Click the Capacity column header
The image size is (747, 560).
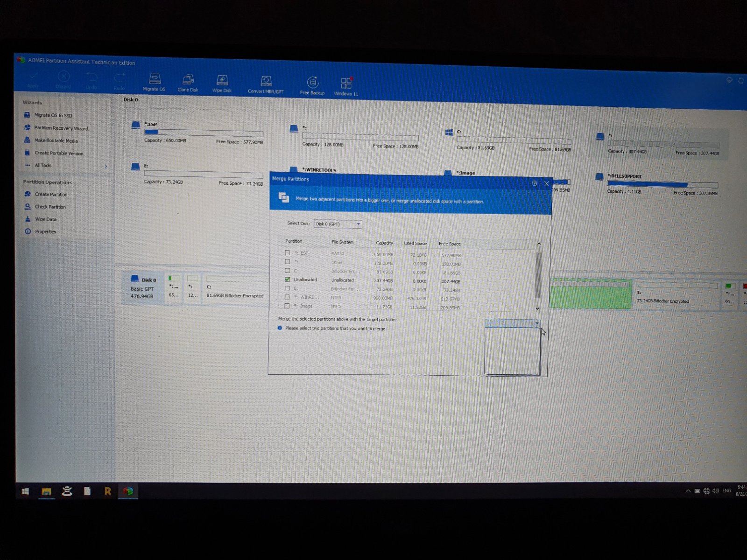(x=384, y=243)
